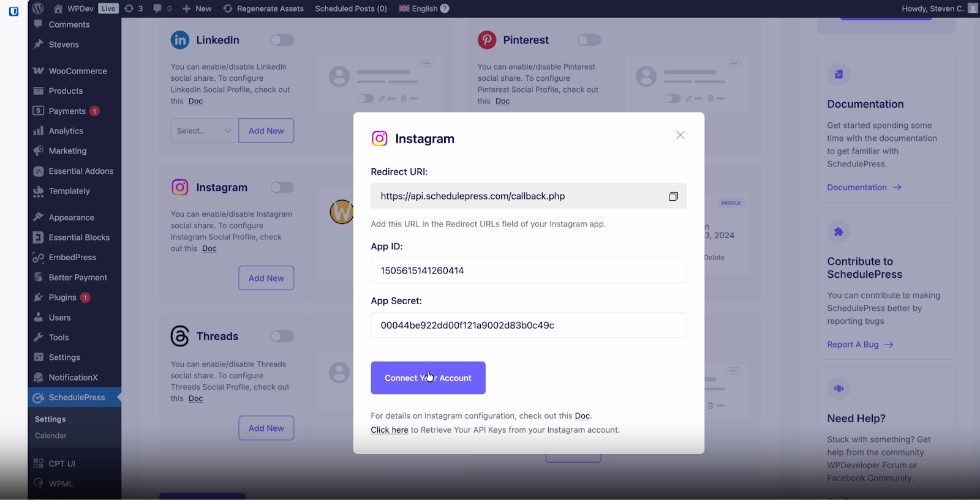
Task: Toggle the Instagram social share switch
Action: [282, 187]
